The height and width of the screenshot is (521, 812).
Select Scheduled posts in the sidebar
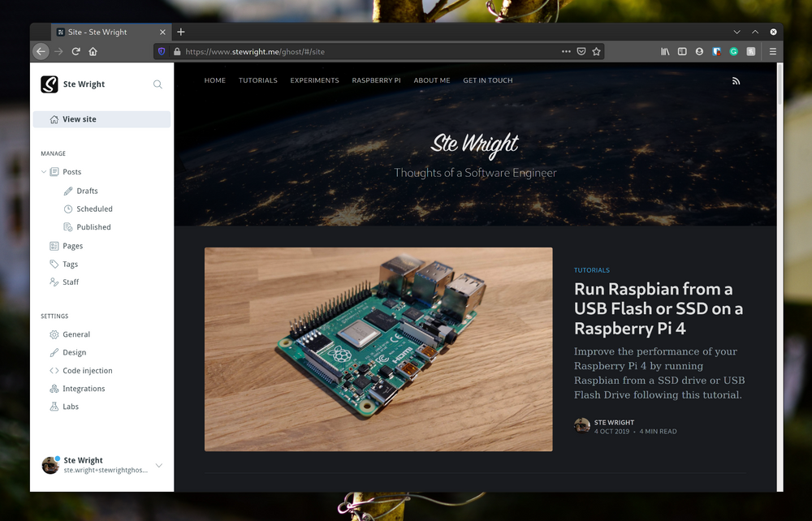94,209
